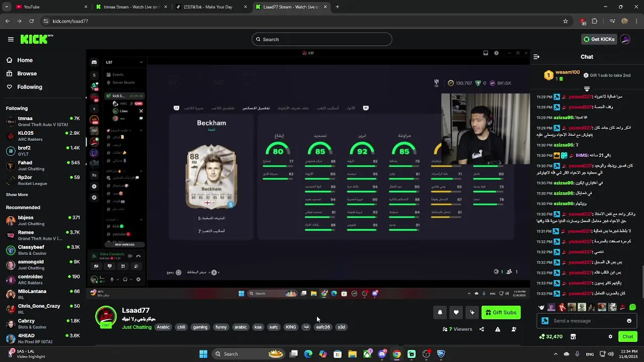Select the KING tag
The image size is (644, 362).
pyautogui.click(x=291, y=327)
